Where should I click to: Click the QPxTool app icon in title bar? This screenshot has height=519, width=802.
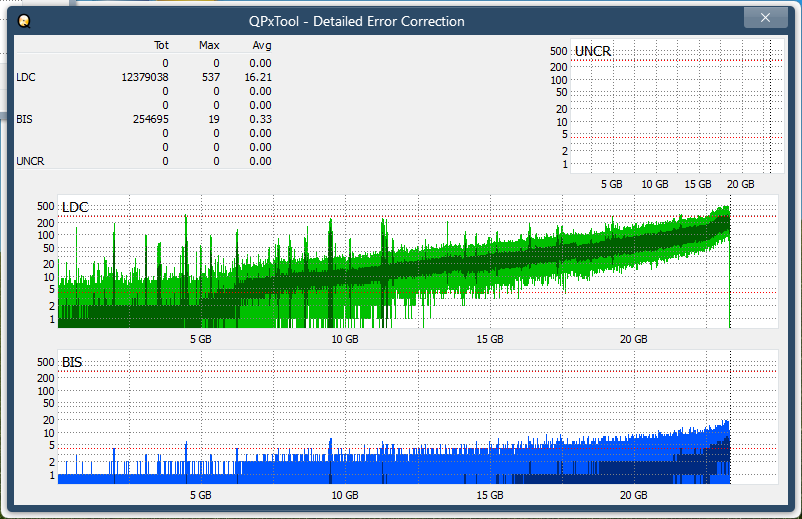coord(24,21)
